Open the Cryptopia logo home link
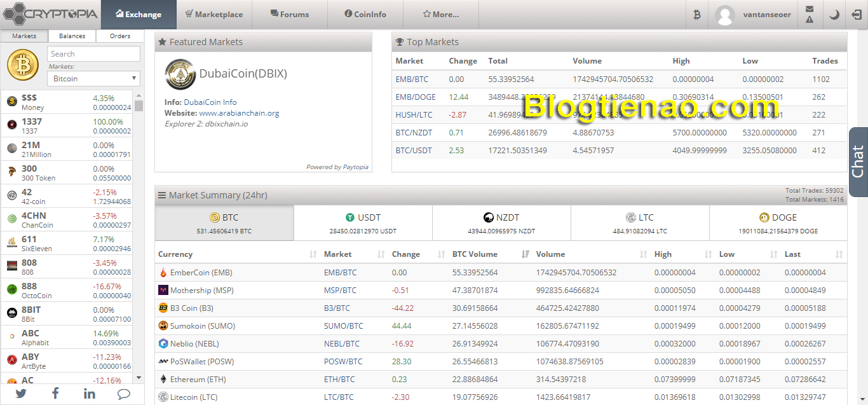This screenshot has width=868, height=405. click(50, 14)
